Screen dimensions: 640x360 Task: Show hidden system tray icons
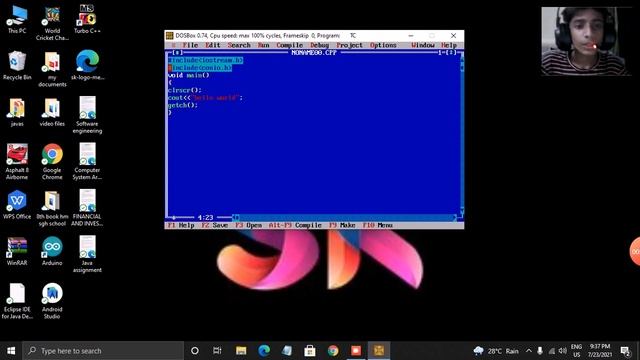pyautogui.click(x=529, y=351)
